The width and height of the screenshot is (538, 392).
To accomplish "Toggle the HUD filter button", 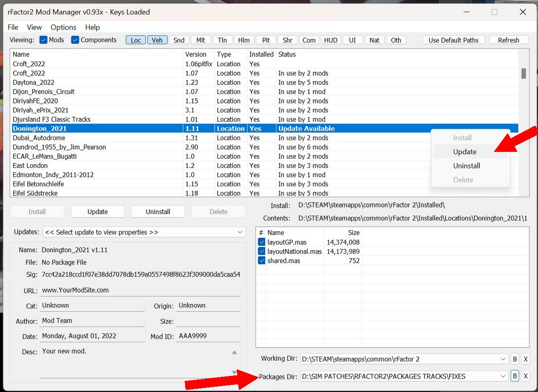I will [331, 40].
